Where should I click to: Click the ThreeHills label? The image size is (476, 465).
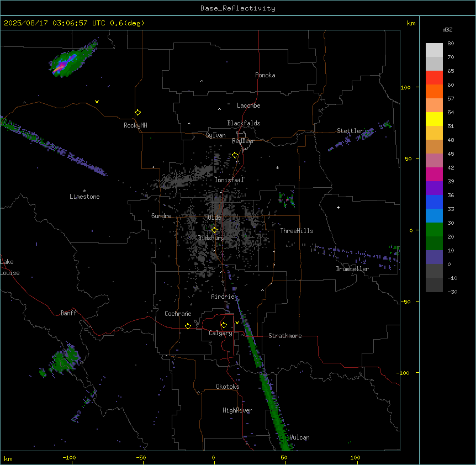click(297, 231)
